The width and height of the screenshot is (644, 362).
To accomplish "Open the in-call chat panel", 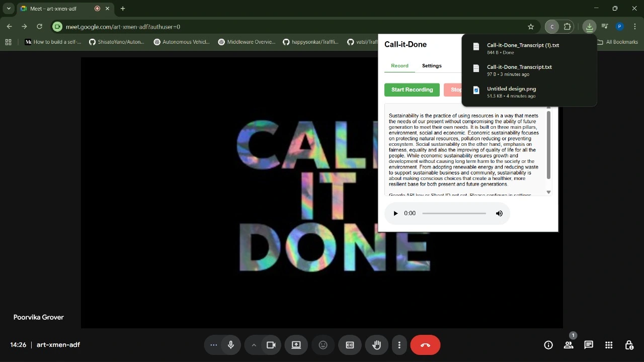I will point(589,345).
